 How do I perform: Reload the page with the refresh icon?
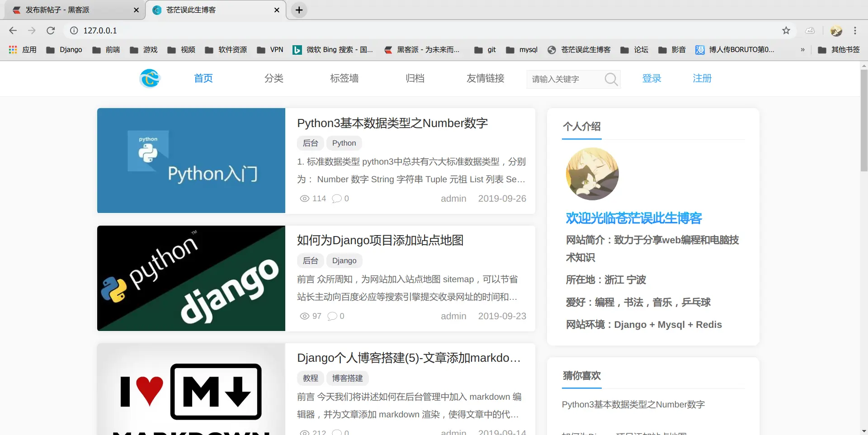click(x=51, y=30)
